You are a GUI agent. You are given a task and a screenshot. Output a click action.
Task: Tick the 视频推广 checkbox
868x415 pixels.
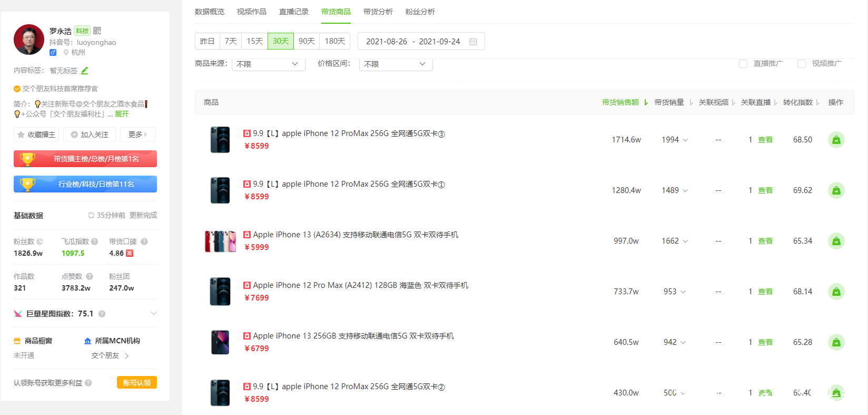click(x=802, y=64)
